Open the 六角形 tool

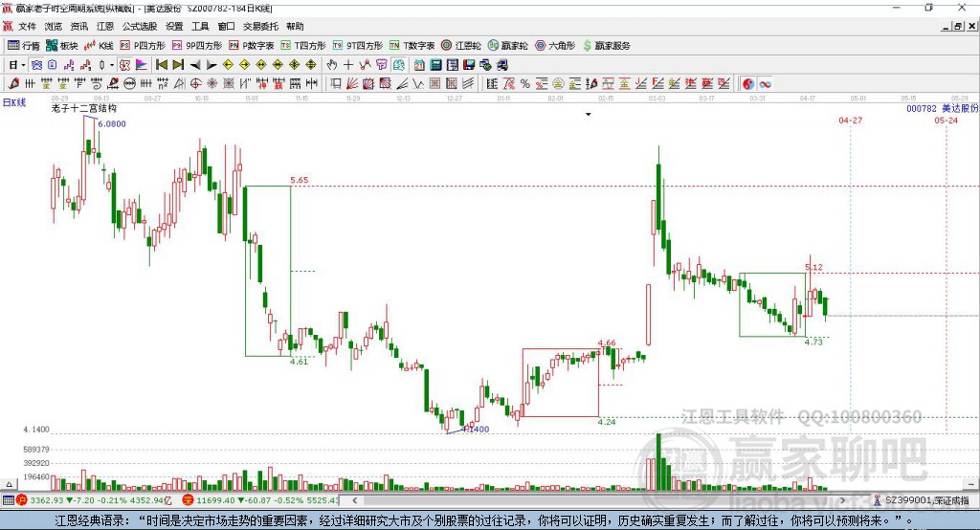pos(555,46)
